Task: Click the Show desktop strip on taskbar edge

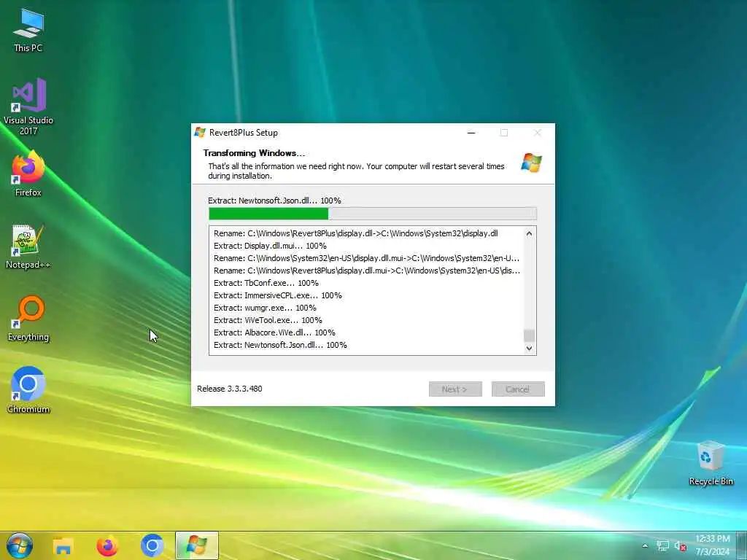Action: point(743,545)
